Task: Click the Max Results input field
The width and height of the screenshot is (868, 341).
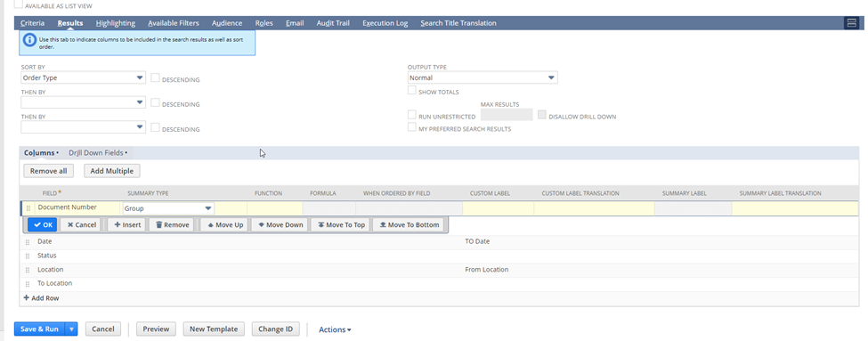Action: click(507, 115)
